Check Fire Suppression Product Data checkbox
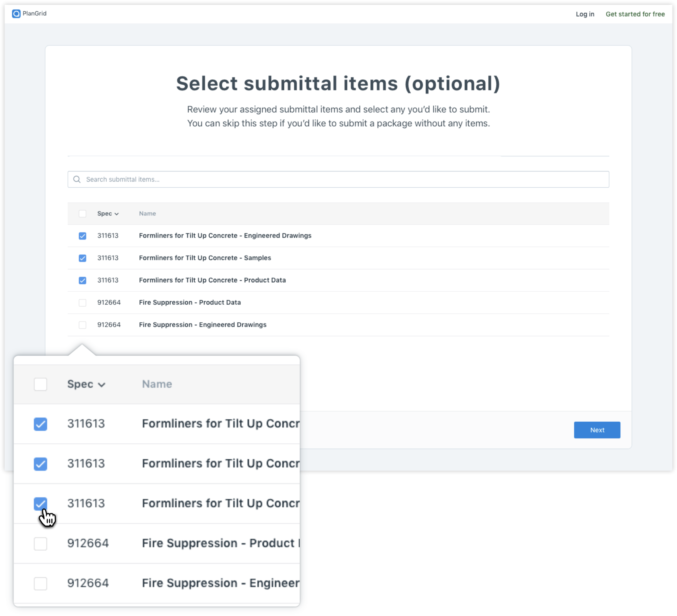 pos(82,302)
